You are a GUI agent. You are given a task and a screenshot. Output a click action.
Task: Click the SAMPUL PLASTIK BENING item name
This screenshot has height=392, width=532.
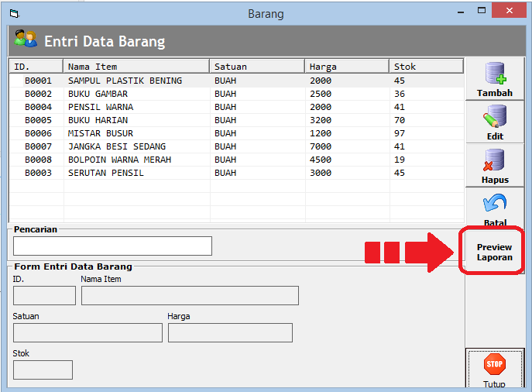tap(125, 81)
